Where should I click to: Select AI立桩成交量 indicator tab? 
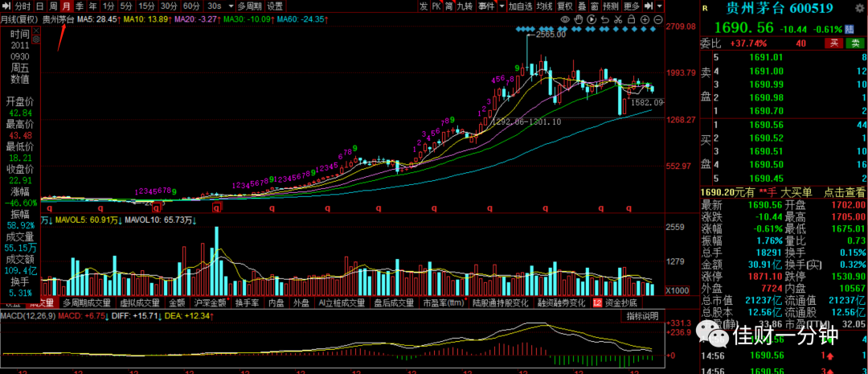tap(342, 303)
